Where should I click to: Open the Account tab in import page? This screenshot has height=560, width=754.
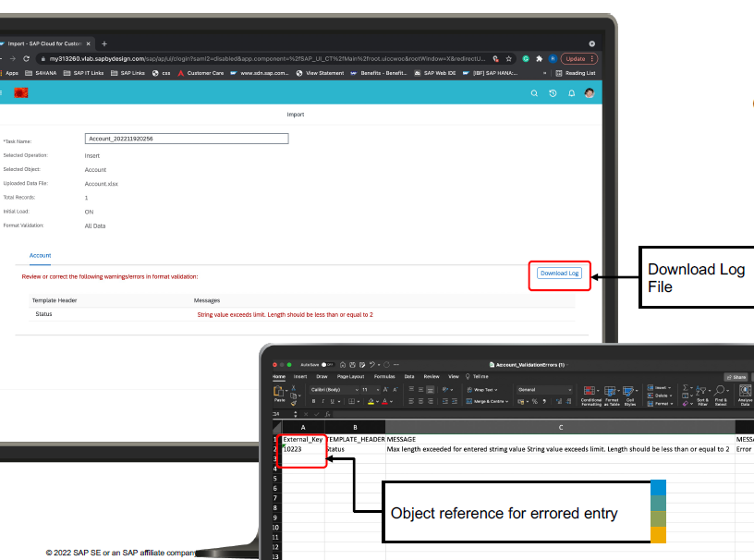40,255
